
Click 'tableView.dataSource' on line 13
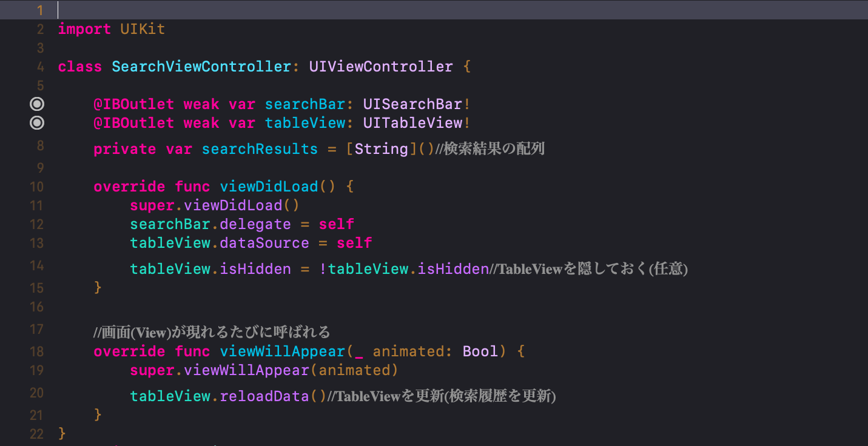pyautogui.click(x=219, y=243)
